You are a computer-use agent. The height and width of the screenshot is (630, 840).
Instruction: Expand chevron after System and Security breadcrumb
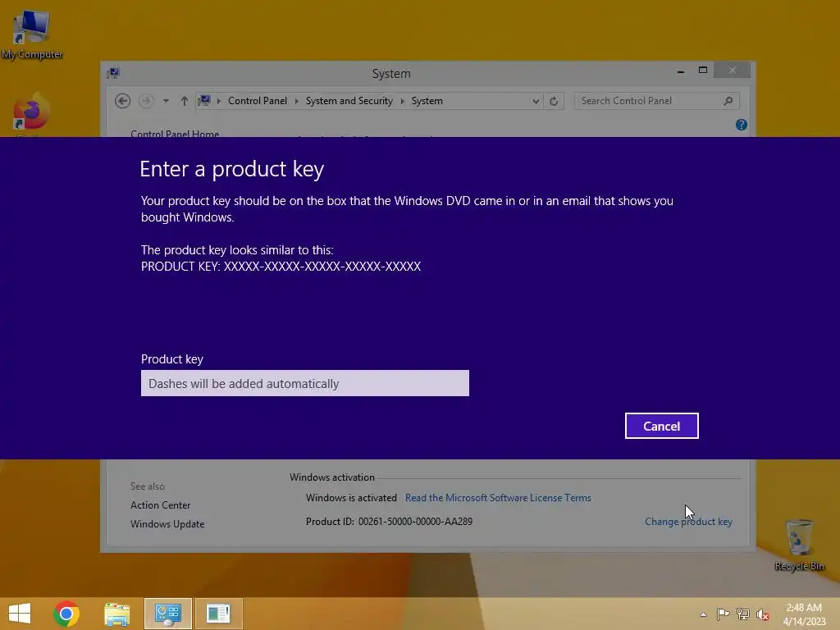coord(402,101)
